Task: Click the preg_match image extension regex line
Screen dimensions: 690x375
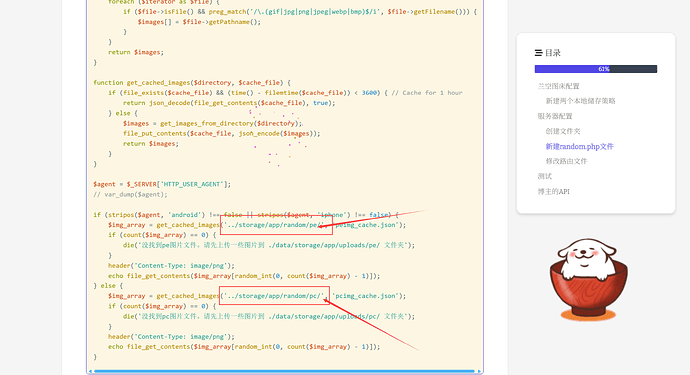Action: pos(300,12)
